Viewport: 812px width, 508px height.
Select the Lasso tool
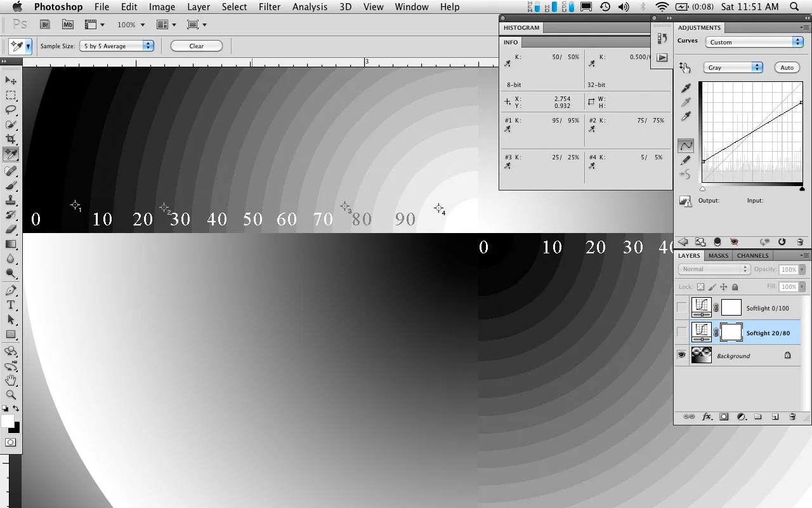tap(11, 110)
